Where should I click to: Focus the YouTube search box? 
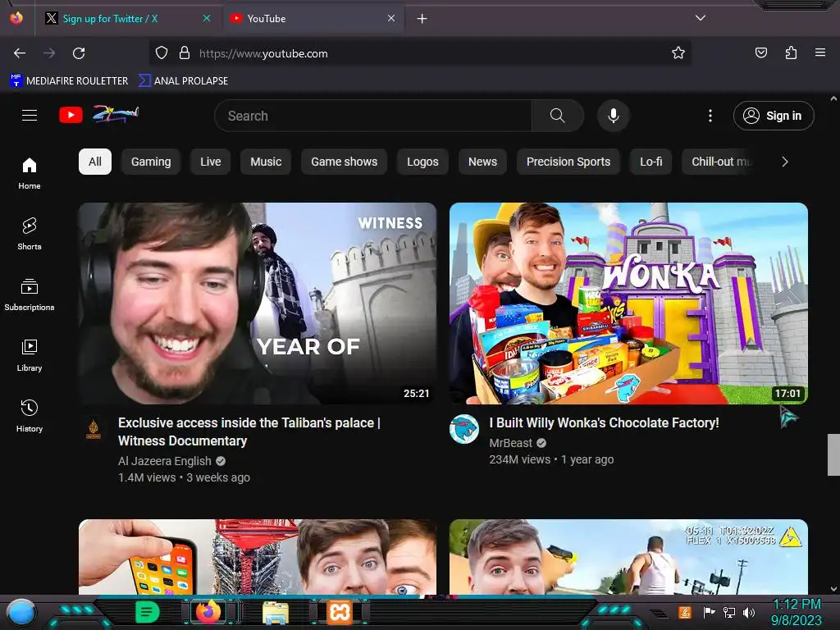point(373,116)
